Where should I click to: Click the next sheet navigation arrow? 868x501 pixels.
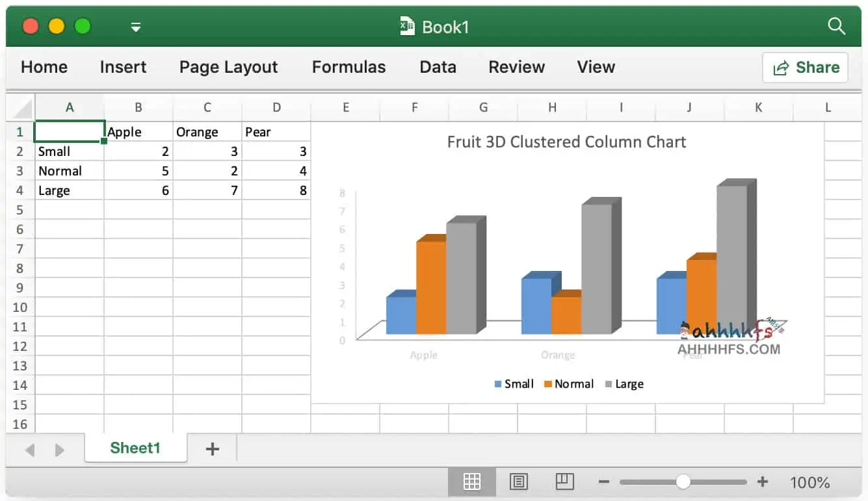[x=59, y=448]
